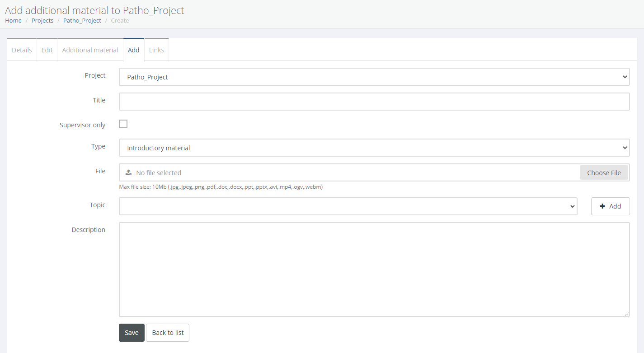Switch to the Details tab
Image resolution: width=644 pixels, height=353 pixels.
point(22,50)
